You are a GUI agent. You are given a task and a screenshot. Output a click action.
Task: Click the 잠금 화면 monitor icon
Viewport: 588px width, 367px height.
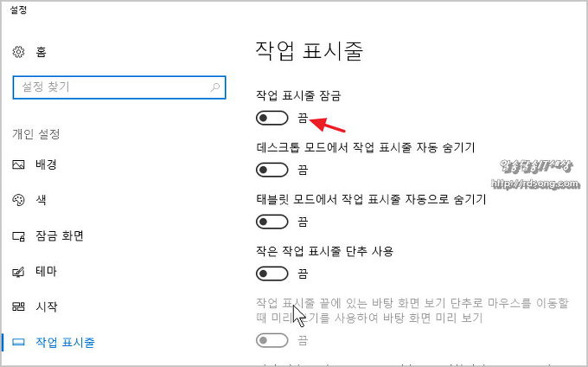pos(19,235)
